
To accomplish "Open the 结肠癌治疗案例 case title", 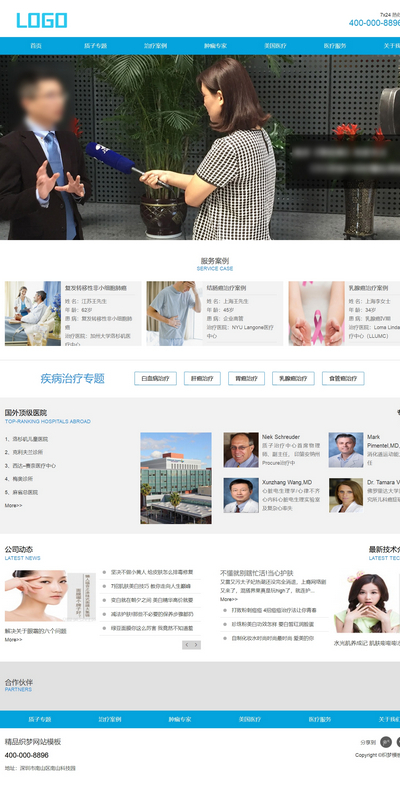I will tap(226, 288).
